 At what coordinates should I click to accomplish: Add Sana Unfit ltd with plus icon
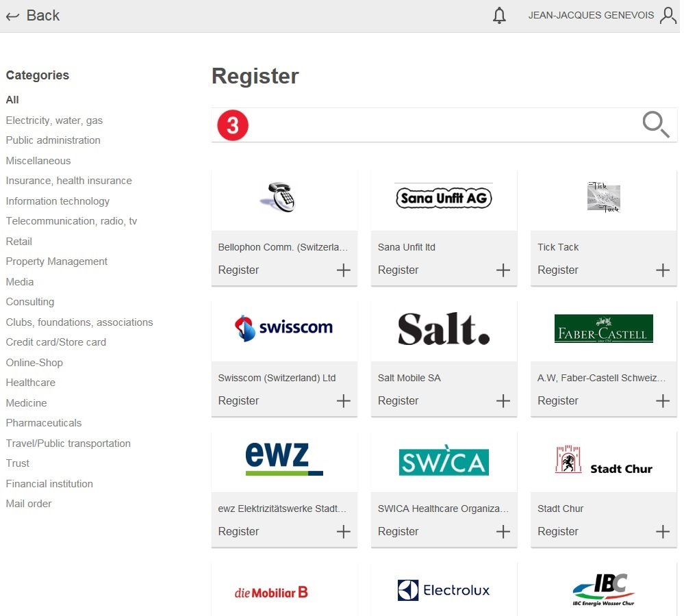pos(503,270)
